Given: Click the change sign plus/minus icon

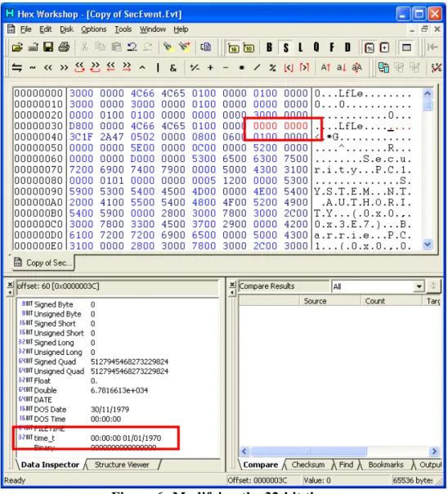Looking at the screenshot, I should click(x=195, y=67).
